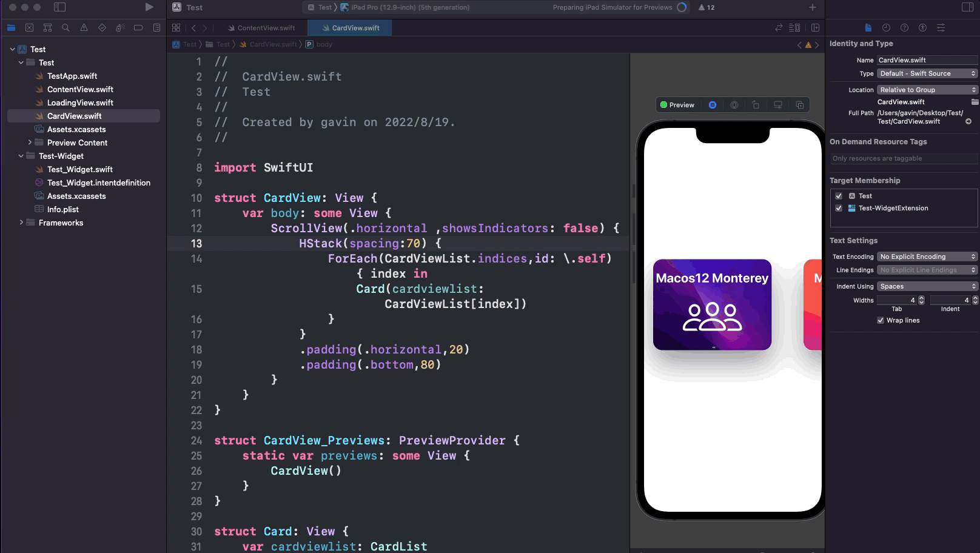Go forward in editor history
This screenshot has width=980, height=553.
(x=205, y=28)
